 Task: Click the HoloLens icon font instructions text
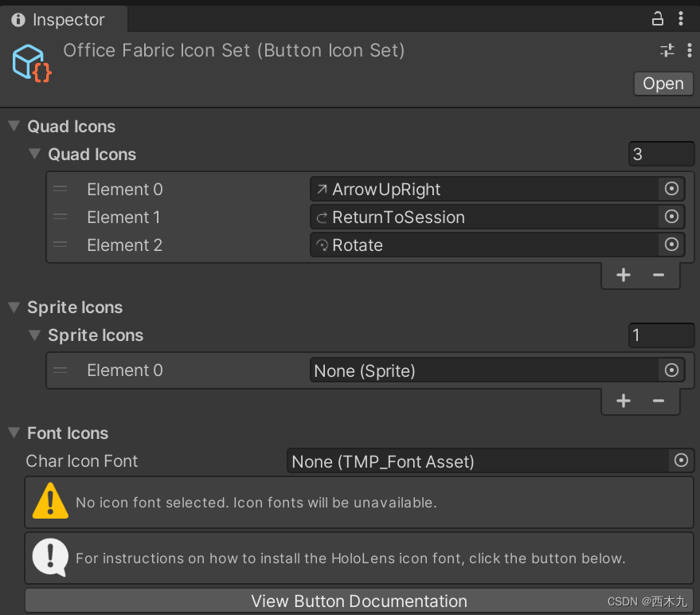pos(350,558)
